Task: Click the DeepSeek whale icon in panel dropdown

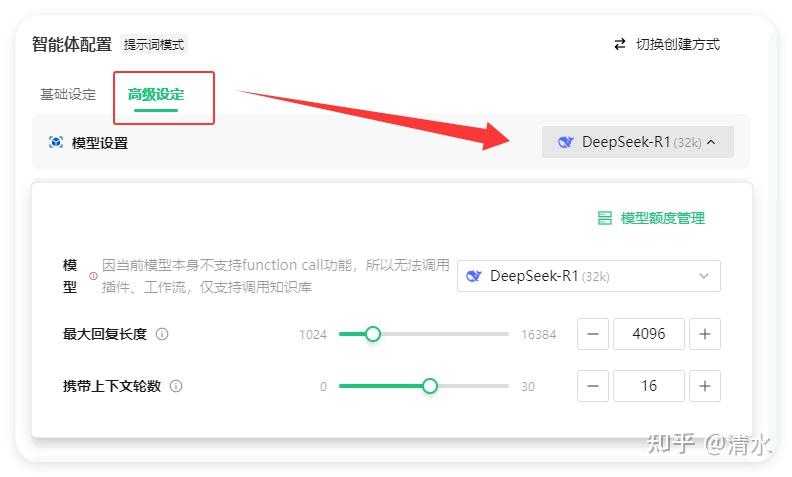Action: (x=474, y=276)
